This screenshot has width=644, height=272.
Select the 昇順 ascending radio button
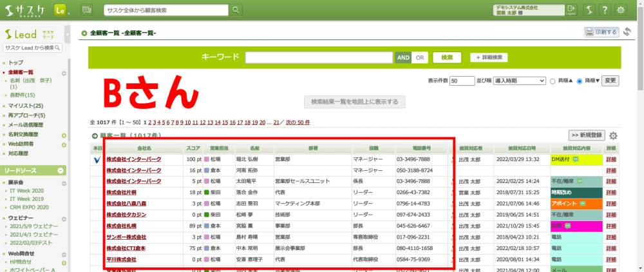click(x=553, y=81)
